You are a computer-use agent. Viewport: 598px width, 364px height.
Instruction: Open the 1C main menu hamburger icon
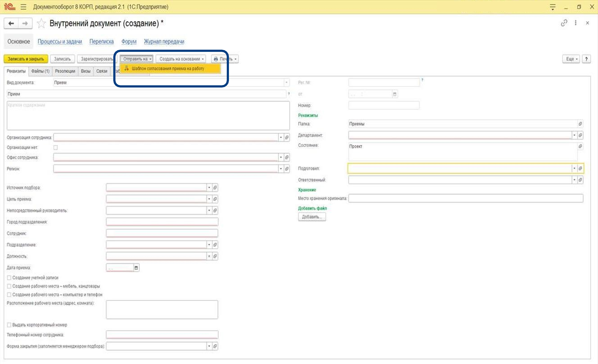click(23, 7)
